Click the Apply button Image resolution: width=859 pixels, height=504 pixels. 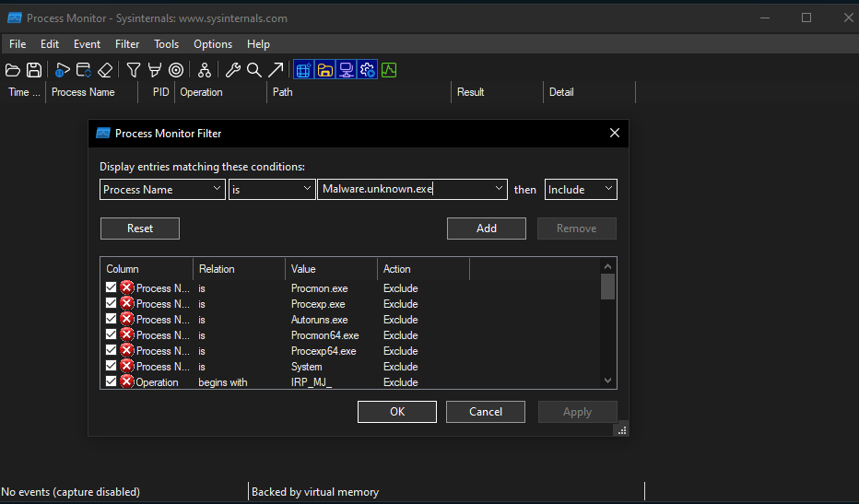point(577,412)
